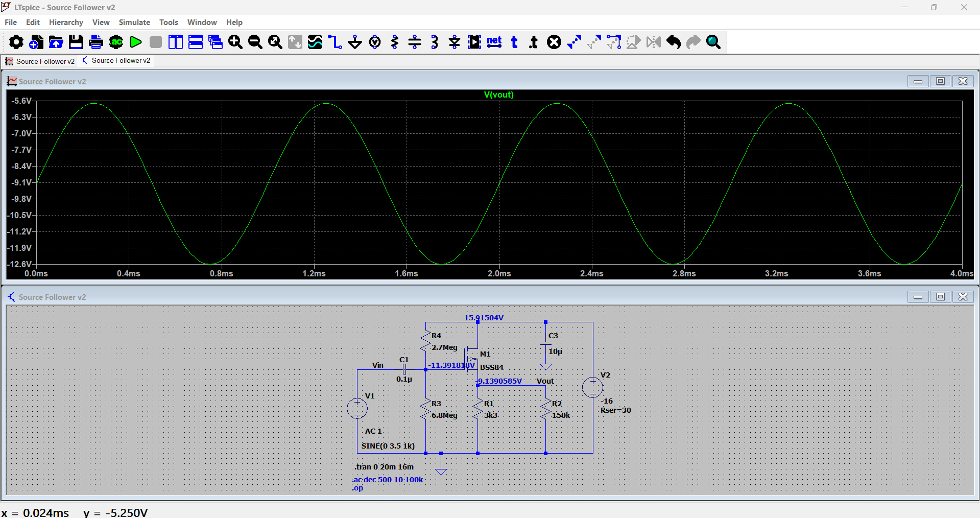The image size is (980, 518).
Task: Click the greyed Rotate tool icon
Action: click(x=634, y=42)
